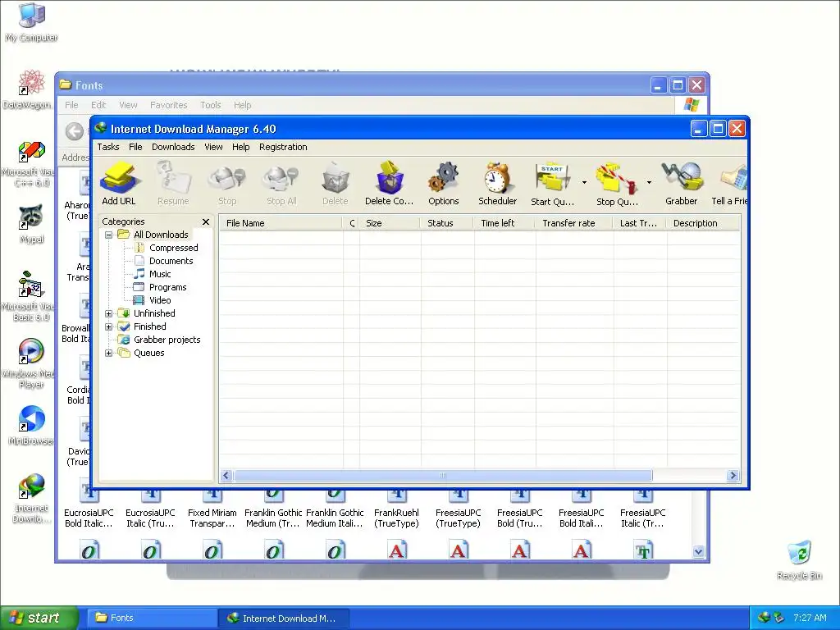Select the Video category
The image size is (840, 630).
[x=160, y=300]
